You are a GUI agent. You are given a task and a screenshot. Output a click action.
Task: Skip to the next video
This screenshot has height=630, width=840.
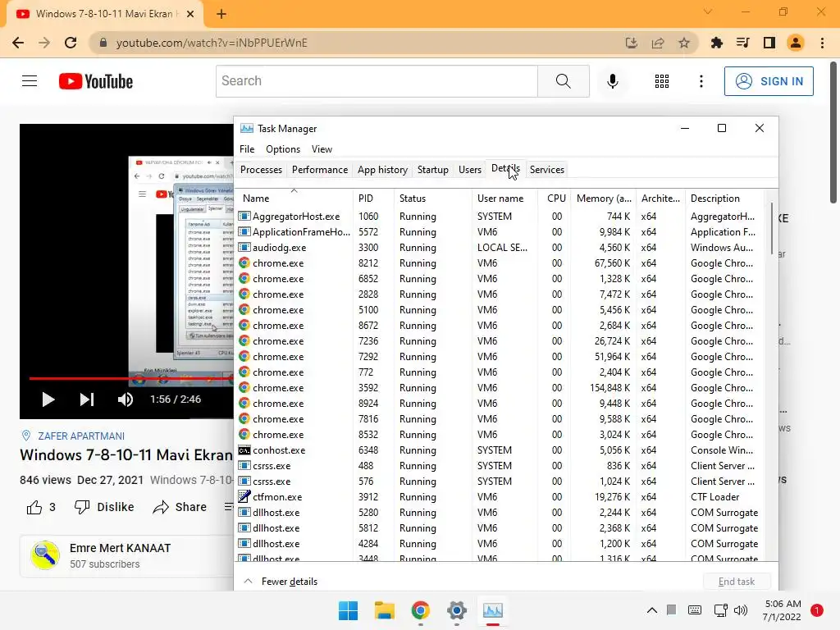[x=87, y=399]
